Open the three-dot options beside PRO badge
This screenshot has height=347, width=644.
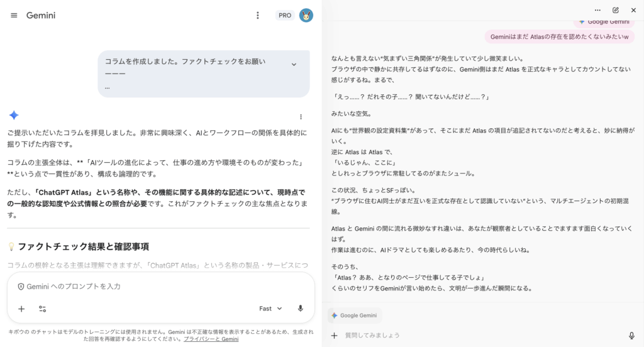pos(257,16)
